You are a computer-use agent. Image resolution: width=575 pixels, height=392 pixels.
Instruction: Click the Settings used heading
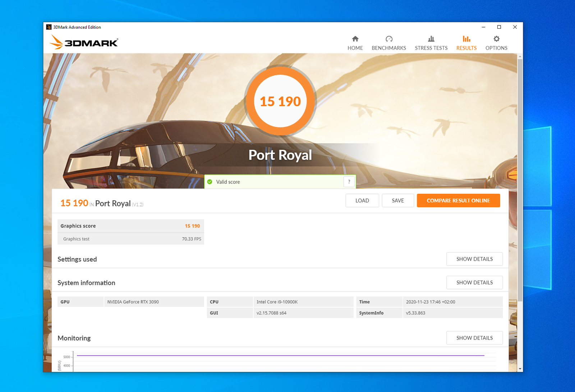(77, 259)
